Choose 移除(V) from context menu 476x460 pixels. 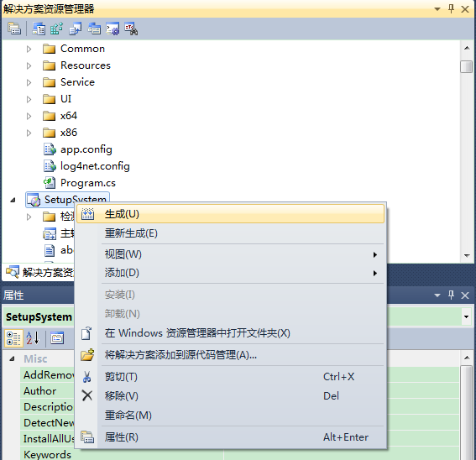tap(230, 396)
